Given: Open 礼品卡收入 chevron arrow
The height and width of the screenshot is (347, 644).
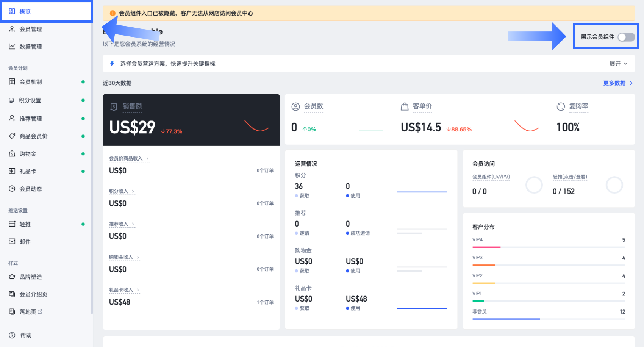Looking at the screenshot, I should click(138, 290).
